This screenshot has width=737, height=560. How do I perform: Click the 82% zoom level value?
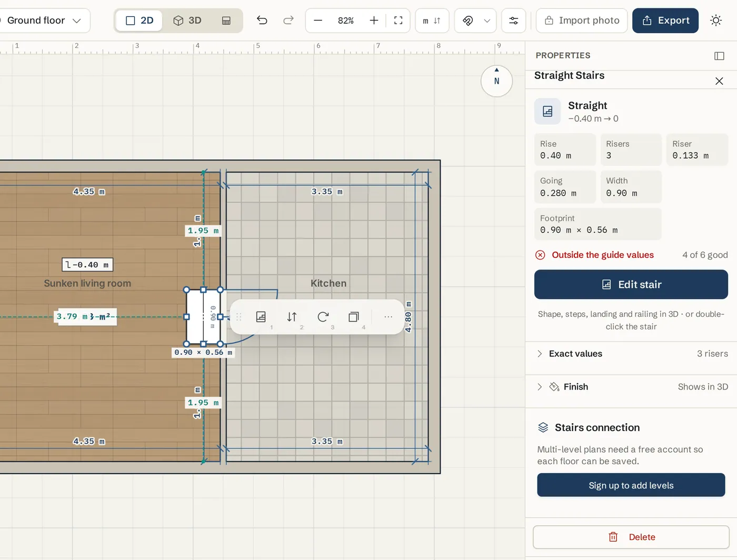pyautogui.click(x=346, y=21)
